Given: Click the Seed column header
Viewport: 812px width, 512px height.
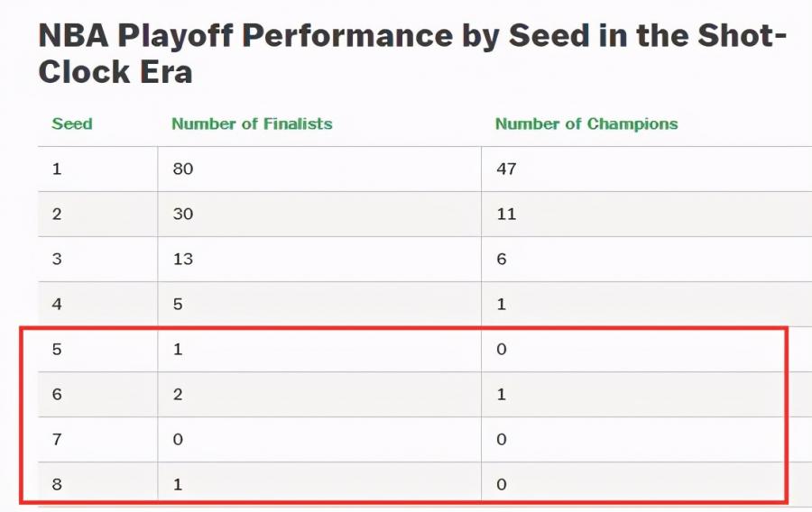Looking at the screenshot, I should pyautogui.click(x=72, y=123).
